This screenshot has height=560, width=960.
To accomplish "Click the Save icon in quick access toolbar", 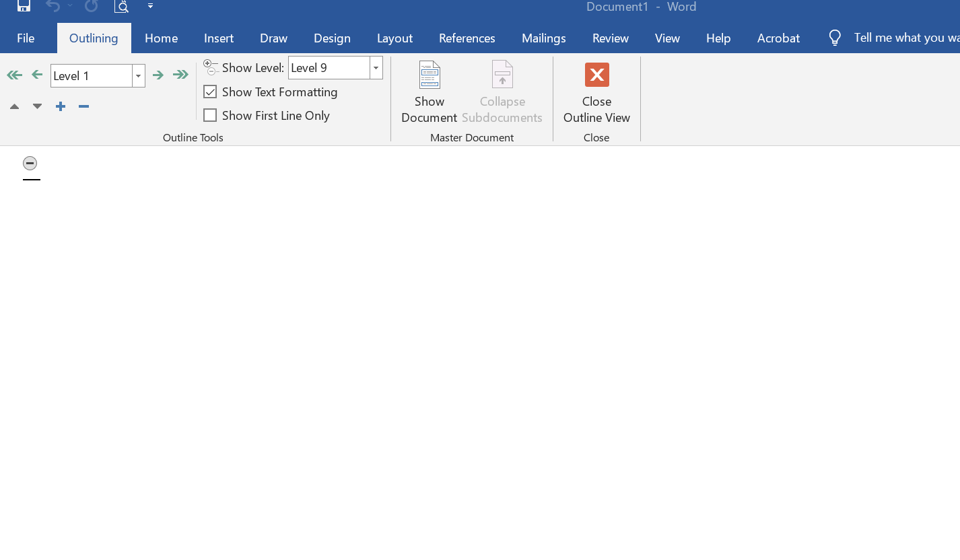I will 24,6.
